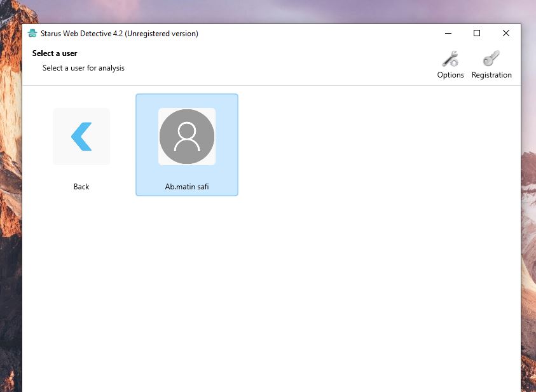Click the Starus Web Detective app icon

(x=32, y=33)
